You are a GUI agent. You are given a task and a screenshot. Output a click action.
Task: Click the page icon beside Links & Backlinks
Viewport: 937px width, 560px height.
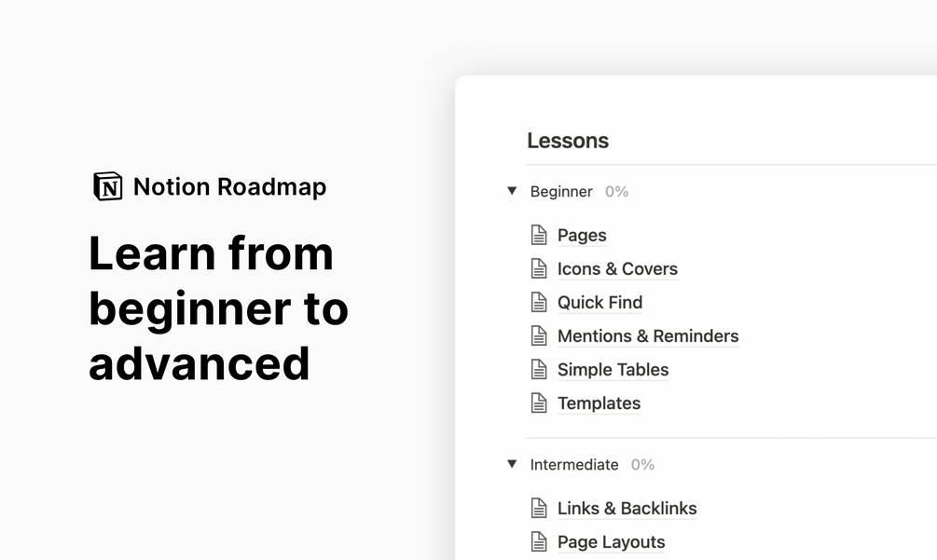tap(539, 508)
